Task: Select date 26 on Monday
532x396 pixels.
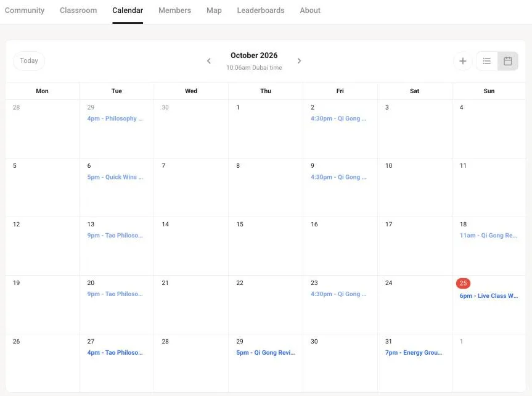Action: point(16,341)
